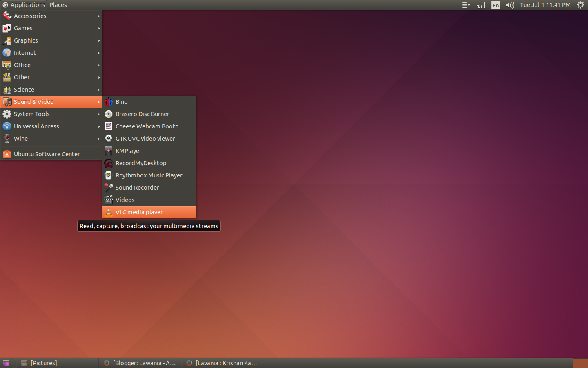Launch KMPlayer from the submenu
This screenshot has height=368, width=588.
[x=149, y=151]
